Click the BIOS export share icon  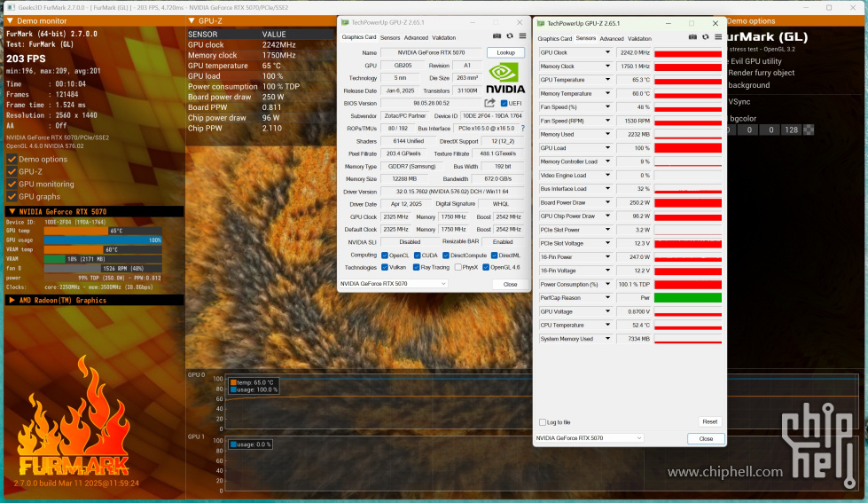(489, 103)
